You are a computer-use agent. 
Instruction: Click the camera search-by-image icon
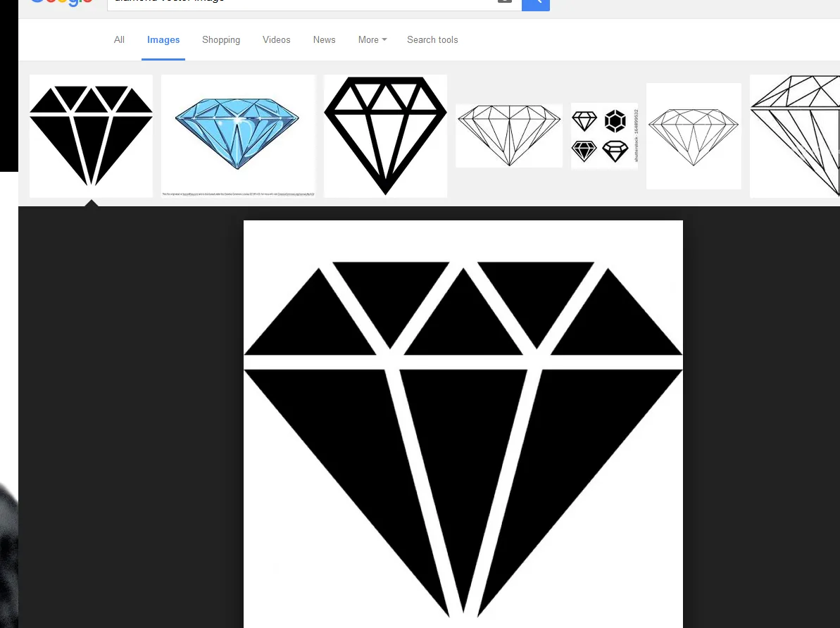click(505, 1)
